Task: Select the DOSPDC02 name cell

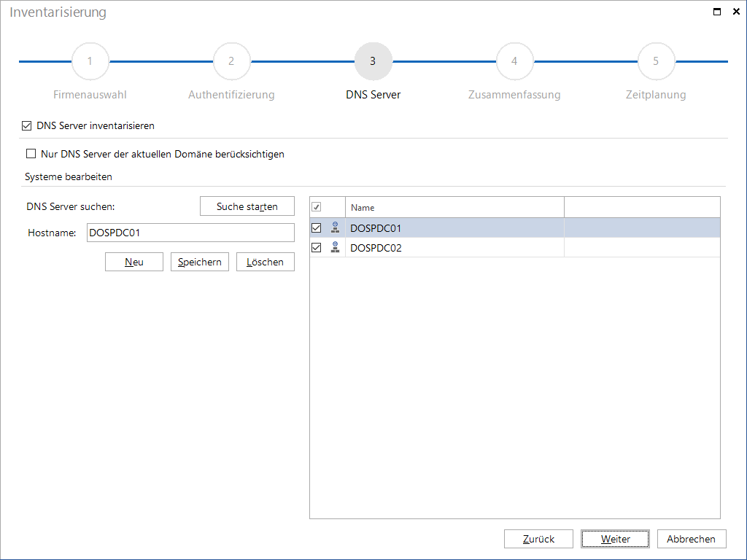Action: (454, 247)
